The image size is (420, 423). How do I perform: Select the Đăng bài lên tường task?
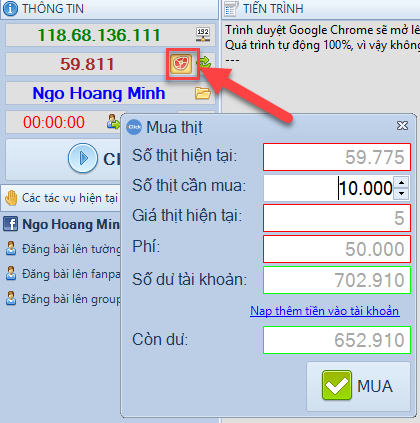(63, 249)
